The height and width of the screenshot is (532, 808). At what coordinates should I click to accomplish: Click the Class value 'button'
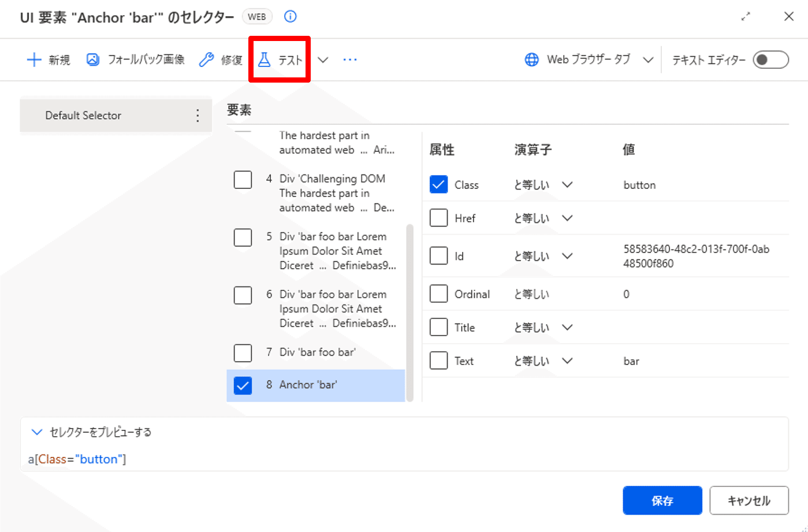[x=639, y=185]
